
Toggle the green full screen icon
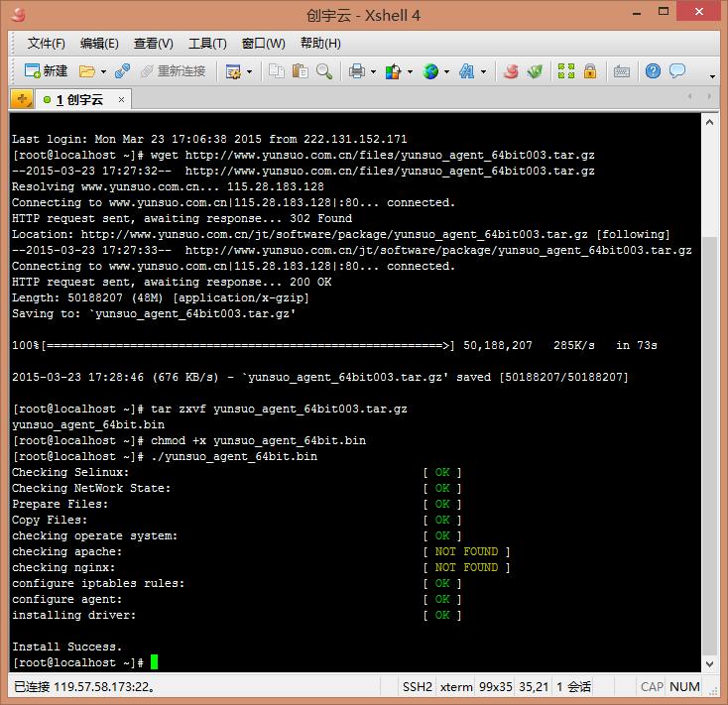[x=566, y=71]
